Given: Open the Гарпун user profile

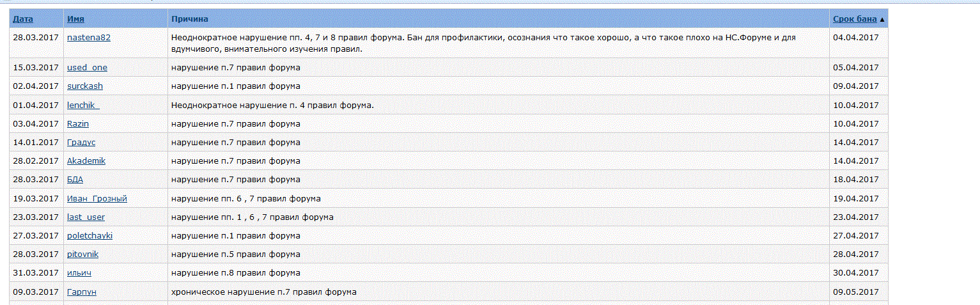Looking at the screenshot, I should (x=82, y=292).
